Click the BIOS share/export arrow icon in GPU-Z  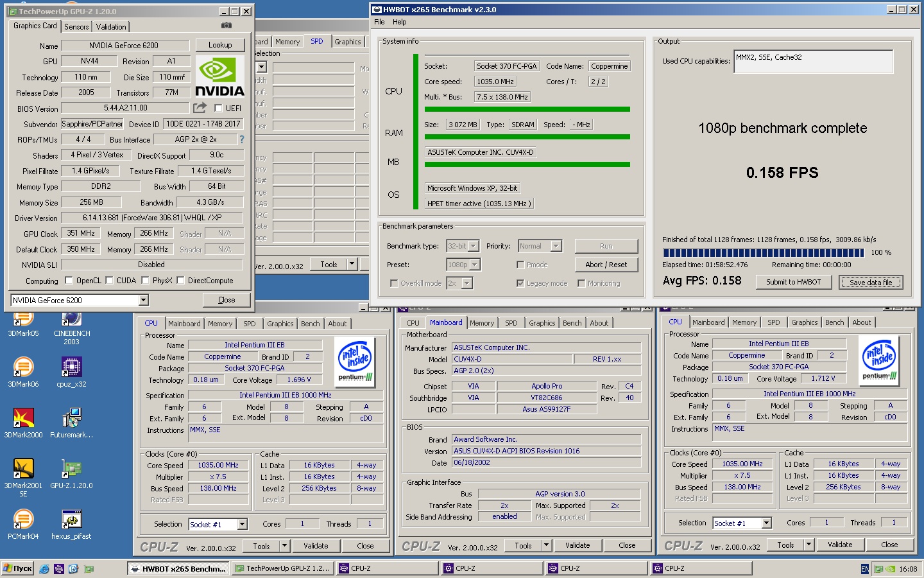point(200,108)
